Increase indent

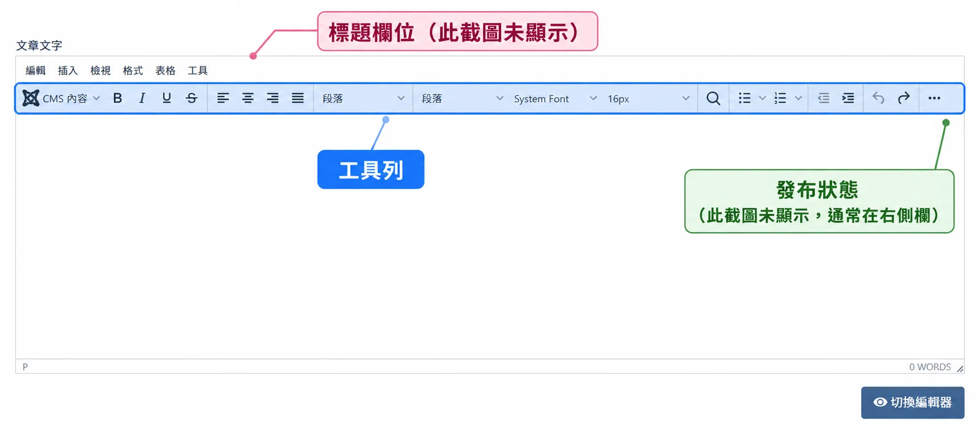click(848, 98)
